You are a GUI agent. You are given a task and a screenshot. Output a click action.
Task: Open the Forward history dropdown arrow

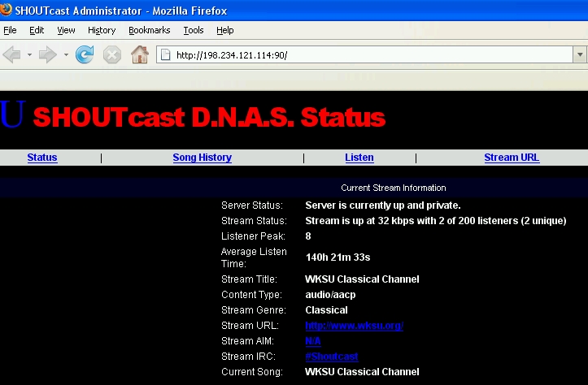(66, 55)
